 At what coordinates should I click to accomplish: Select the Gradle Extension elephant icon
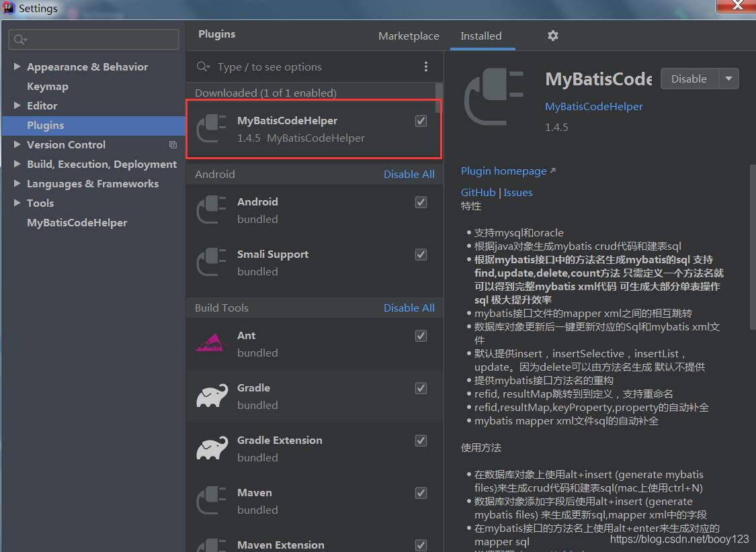tap(212, 449)
